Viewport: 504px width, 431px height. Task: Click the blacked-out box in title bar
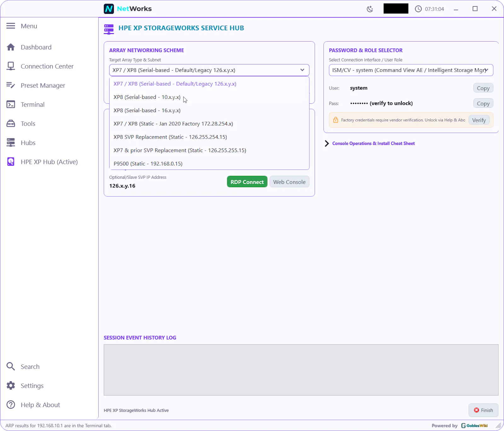coord(396,9)
